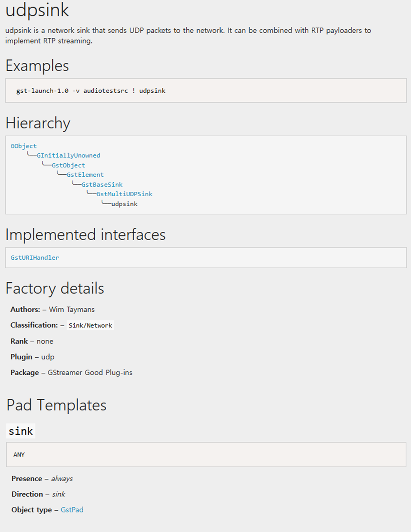The width and height of the screenshot is (411, 532).
Task: Click the Pad Templates heading
Action: [56, 405]
